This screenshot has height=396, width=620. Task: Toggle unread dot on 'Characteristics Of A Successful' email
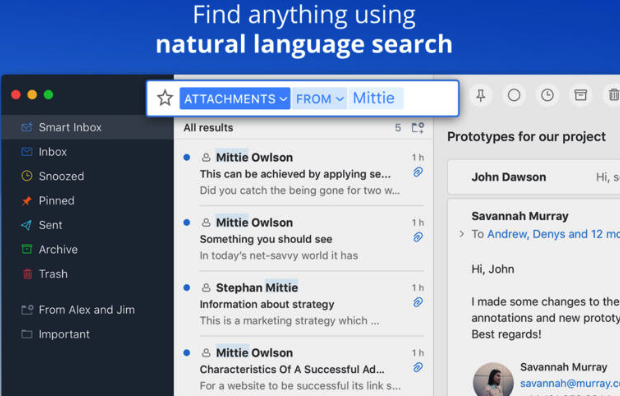point(187,352)
